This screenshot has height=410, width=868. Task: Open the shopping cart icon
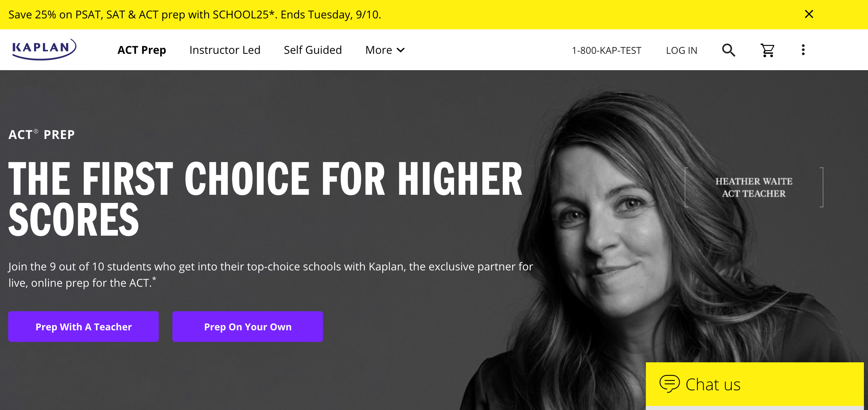(x=768, y=50)
